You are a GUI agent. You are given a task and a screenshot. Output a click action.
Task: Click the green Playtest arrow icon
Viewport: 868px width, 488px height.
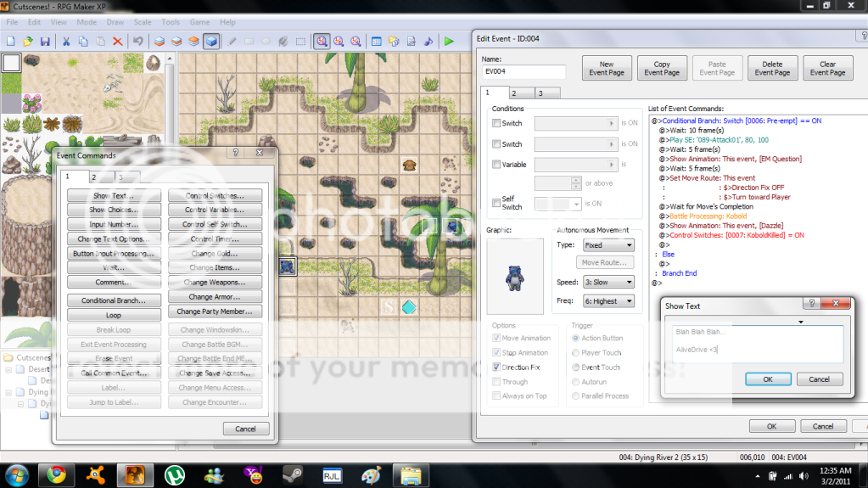449,41
